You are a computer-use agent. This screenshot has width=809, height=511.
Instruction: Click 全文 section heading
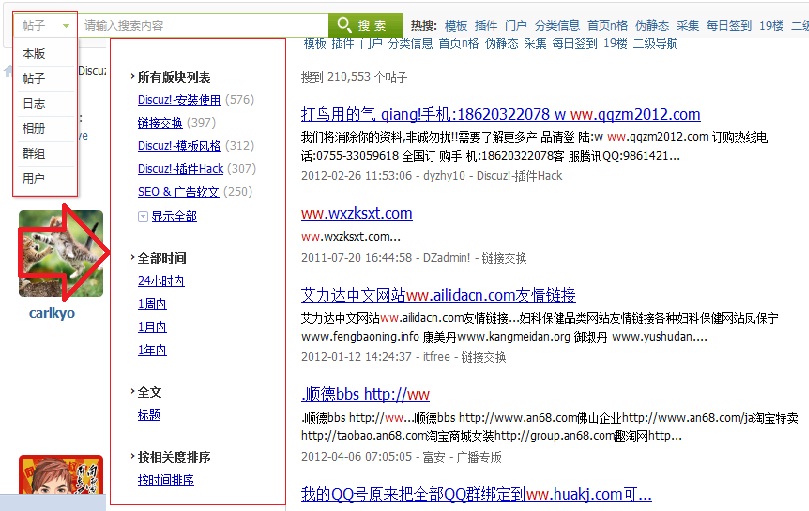[150, 392]
